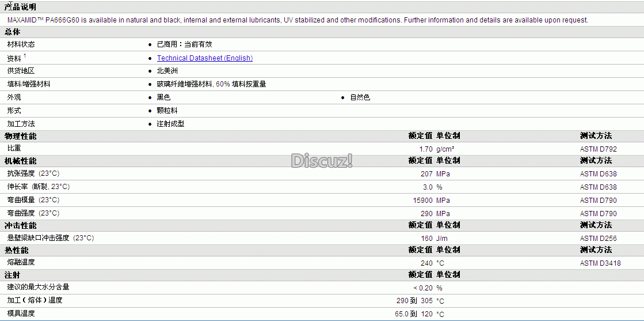Click the ASTM D256 test method
This screenshot has width=644, height=321.
[x=599, y=238]
